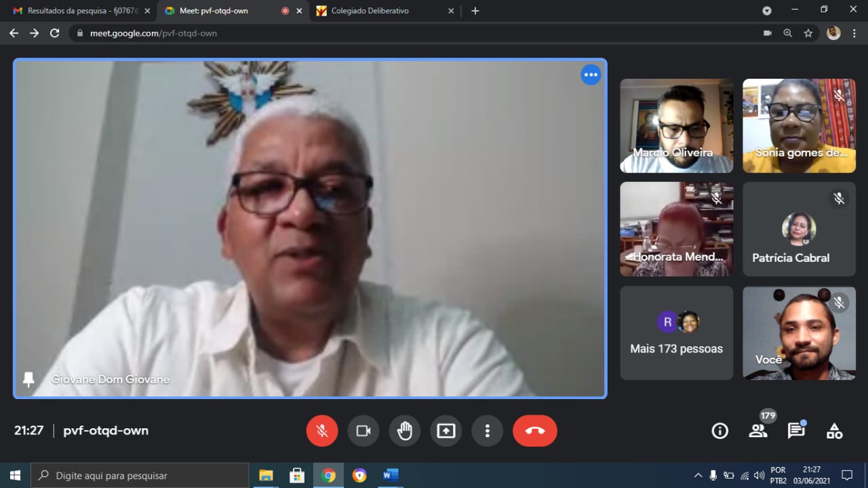Open the Mais 173 pessoas tile
Image resolution: width=868 pixels, height=488 pixels.
(x=677, y=333)
